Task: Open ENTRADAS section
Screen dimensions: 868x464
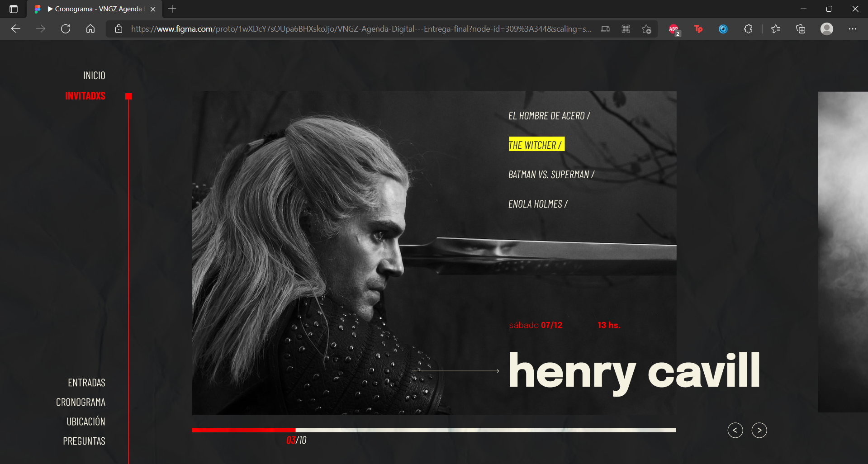Action: [x=86, y=383]
